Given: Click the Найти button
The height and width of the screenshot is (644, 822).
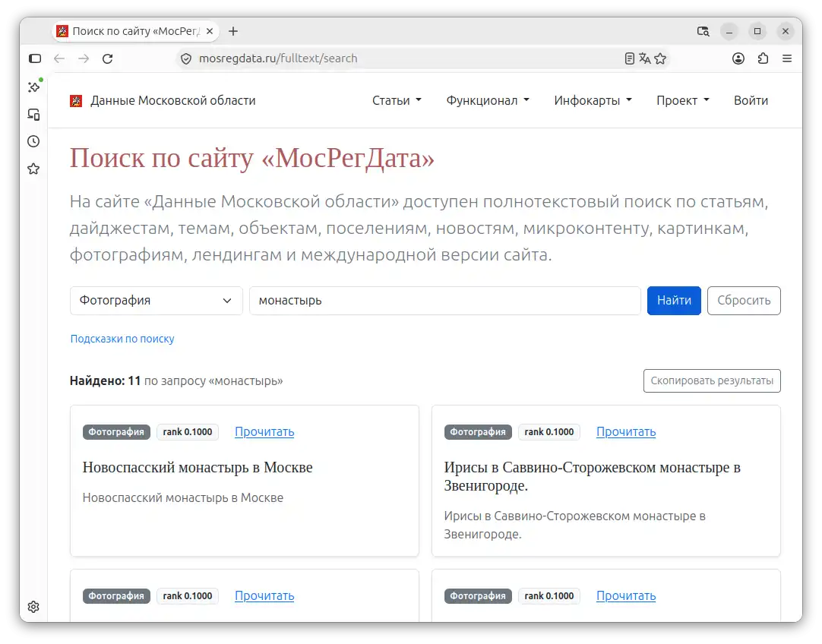Looking at the screenshot, I should [674, 301].
